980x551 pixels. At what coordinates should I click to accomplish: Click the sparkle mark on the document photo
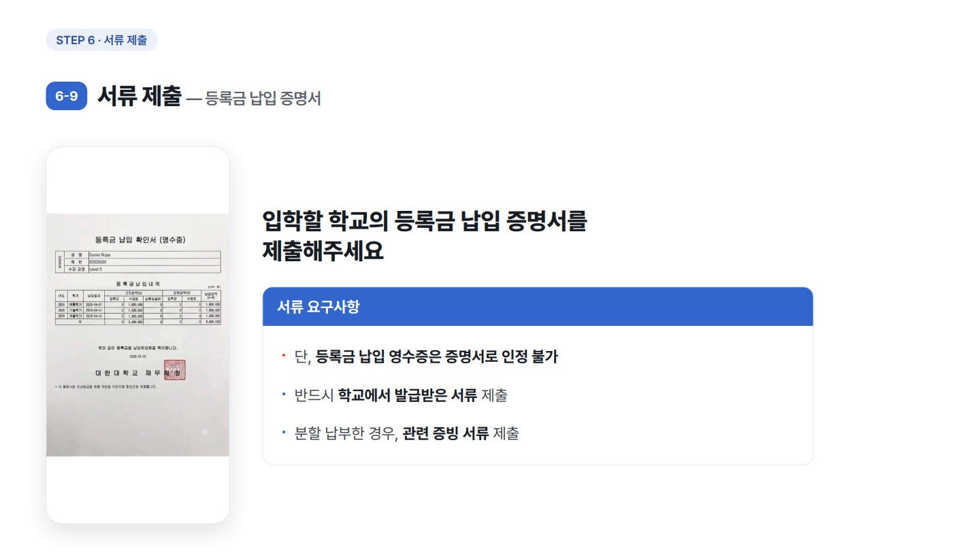tap(204, 432)
